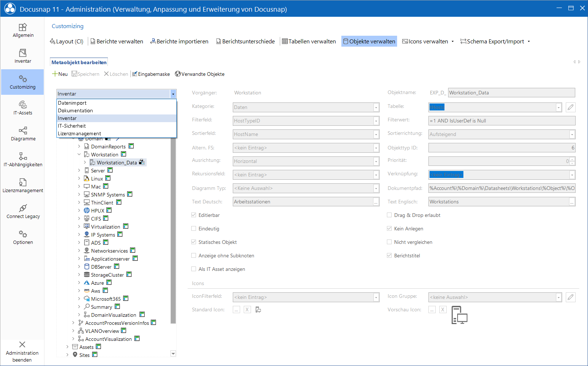This screenshot has width=588, height=366.
Task: Toggle the Eindeutig checkbox
Action: pos(194,229)
